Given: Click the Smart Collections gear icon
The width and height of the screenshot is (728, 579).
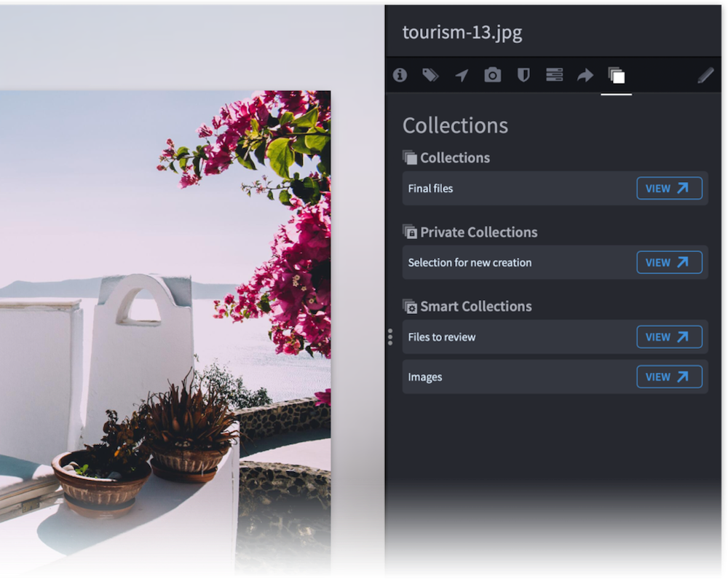Looking at the screenshot, I should [410, 306].
